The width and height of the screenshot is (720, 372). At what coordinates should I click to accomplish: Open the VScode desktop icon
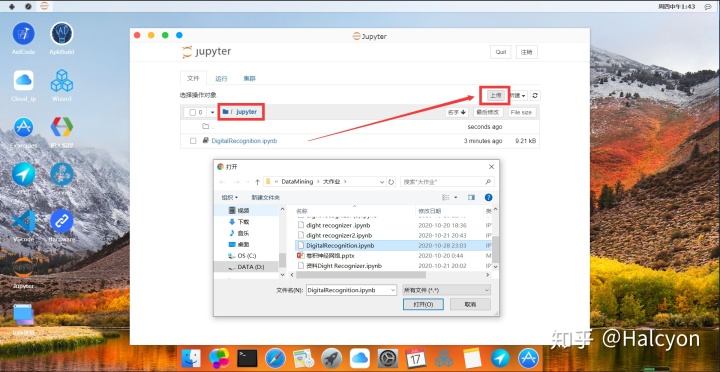pos(23,220)
